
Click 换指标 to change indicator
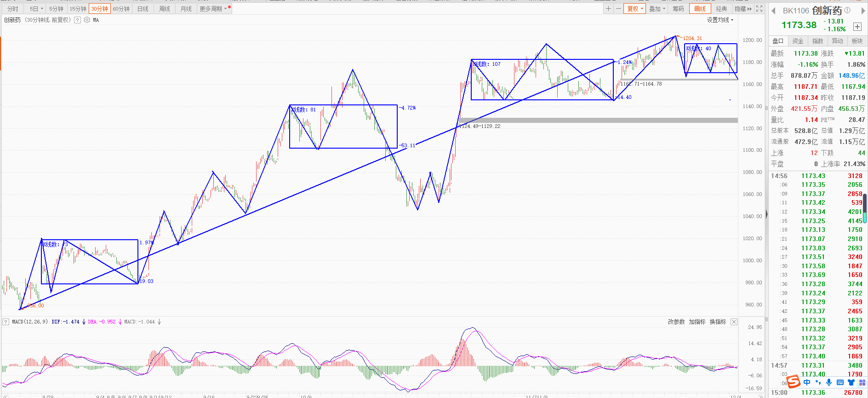[718, 322]
